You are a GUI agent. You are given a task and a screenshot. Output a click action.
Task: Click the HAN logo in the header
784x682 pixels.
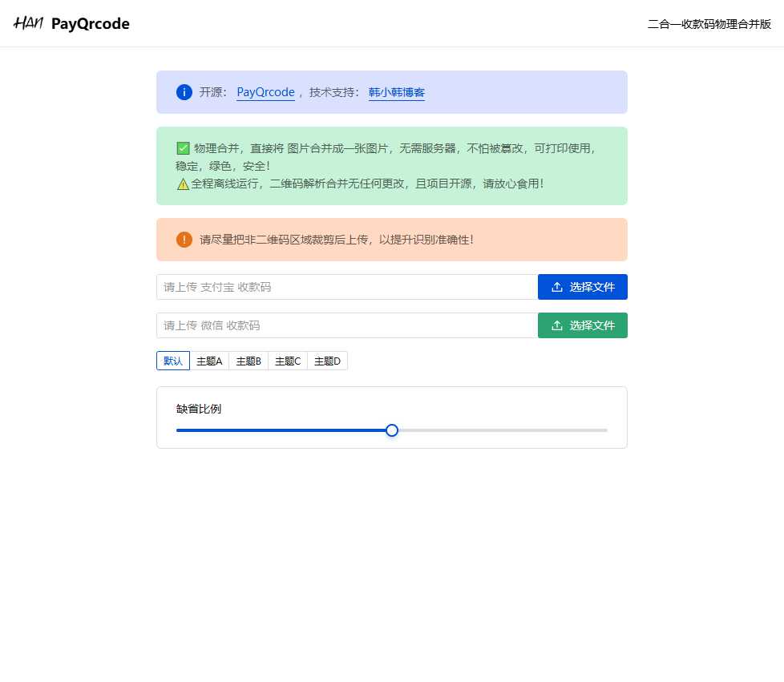(28, 23)
